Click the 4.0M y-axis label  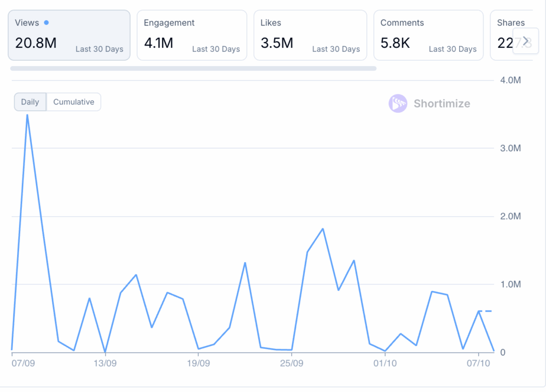[510, 80]
